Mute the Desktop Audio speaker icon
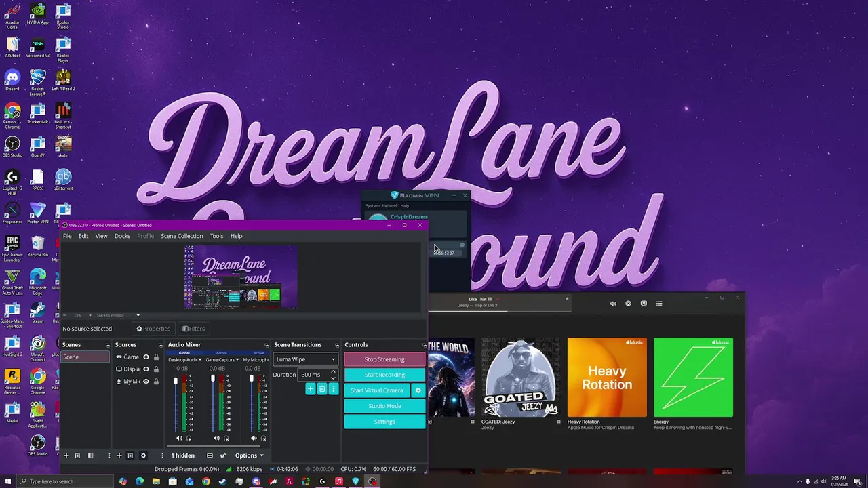Viewport: 868px width, 488px height. point(179,439)
